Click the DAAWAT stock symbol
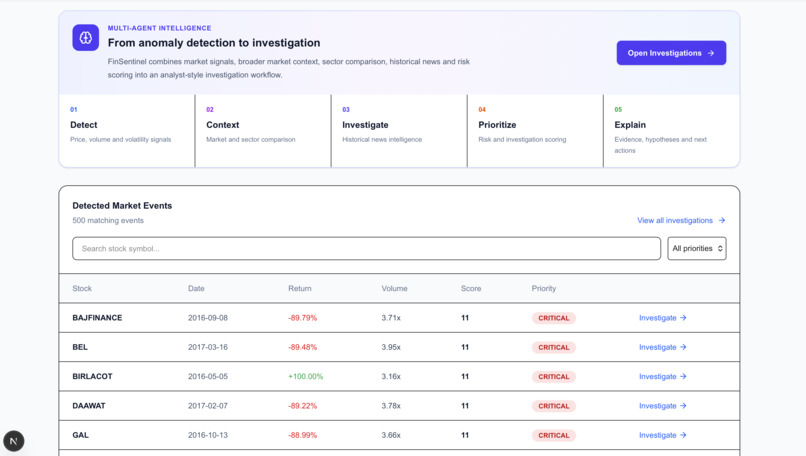Viewport: 806px width, 456px height. click(x=88, y=406)
